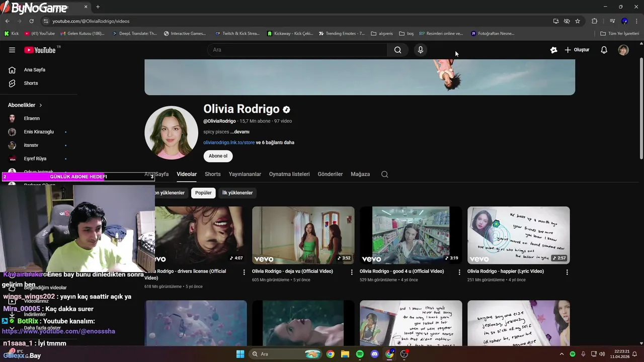Open a new browser tab
644x362 pixels.
98,7
